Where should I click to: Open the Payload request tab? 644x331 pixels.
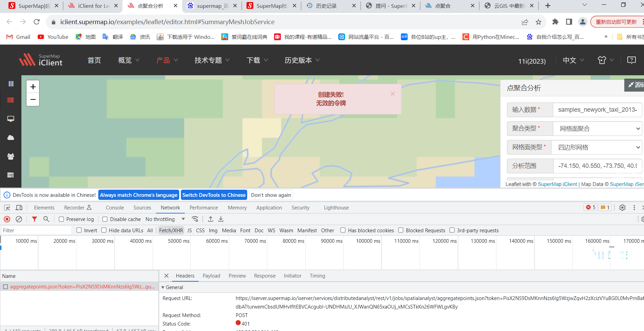211,275
